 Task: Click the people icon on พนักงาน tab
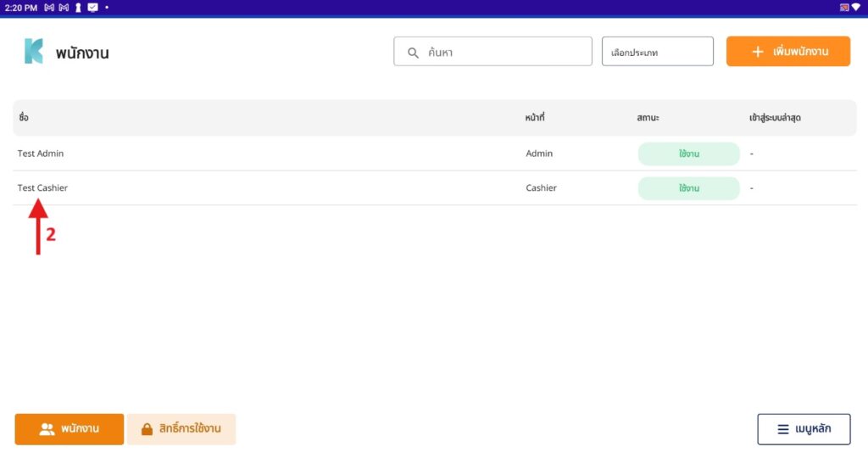pyautogui.click(x=47, y=429)
